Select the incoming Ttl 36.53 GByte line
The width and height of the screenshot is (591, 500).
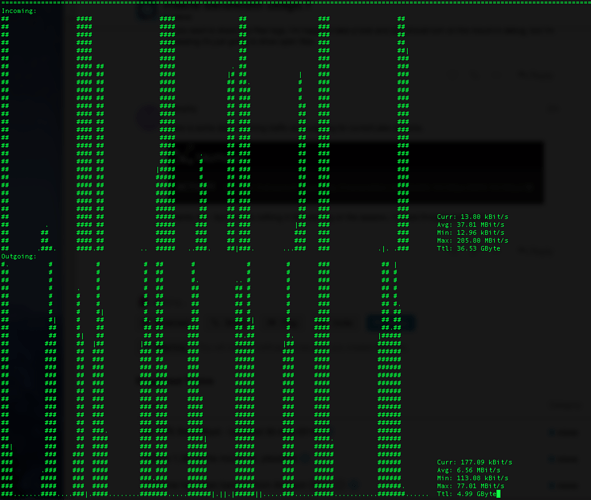(469, 248)
